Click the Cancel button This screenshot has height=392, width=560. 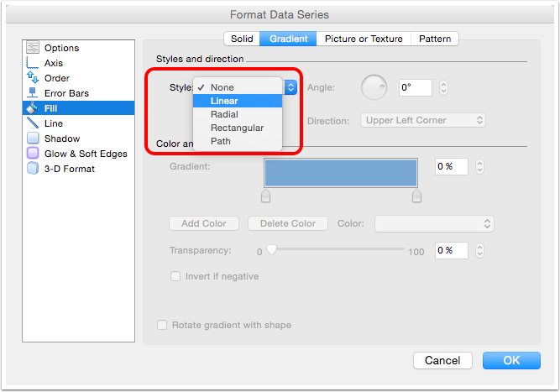pyautogui.click(x=442, y=360)
